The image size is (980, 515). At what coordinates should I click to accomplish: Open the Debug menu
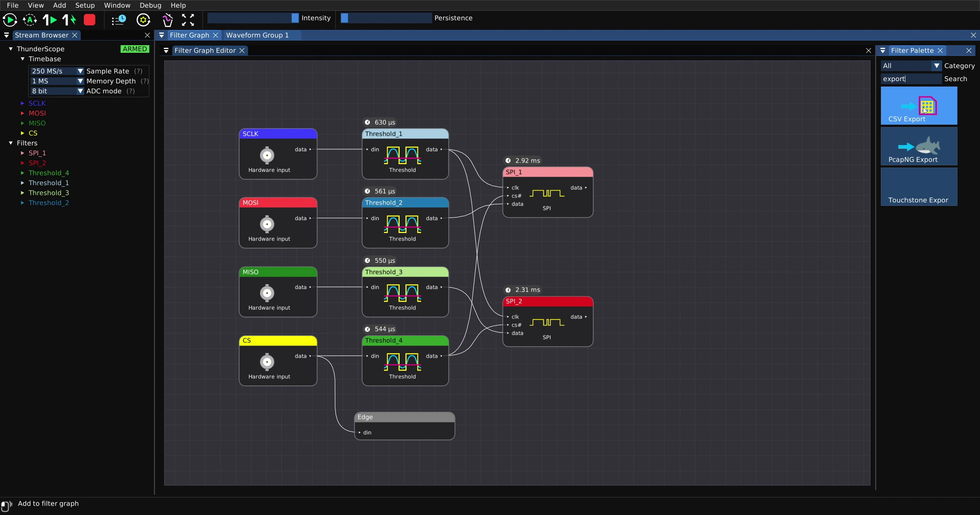(x=150, y=5)
